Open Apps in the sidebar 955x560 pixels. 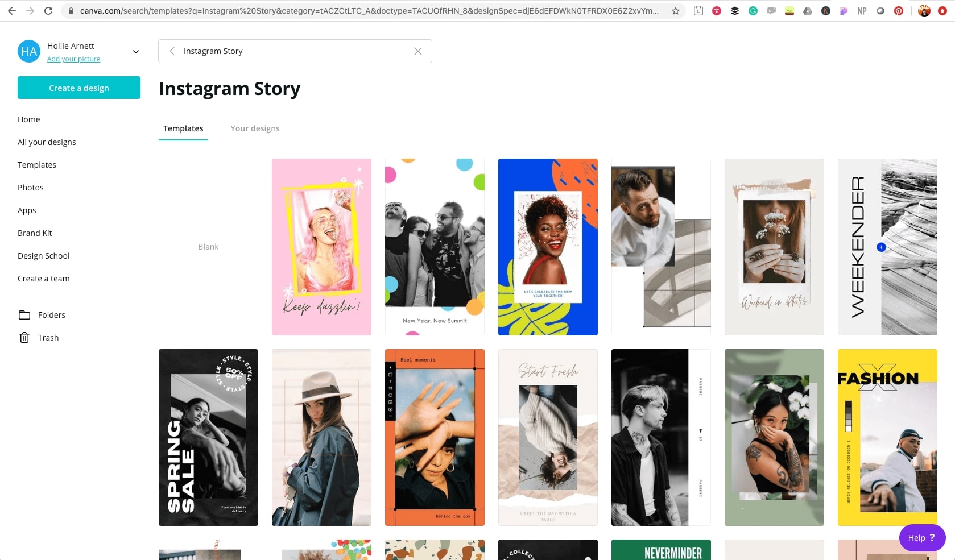click(x=27, y=210)
